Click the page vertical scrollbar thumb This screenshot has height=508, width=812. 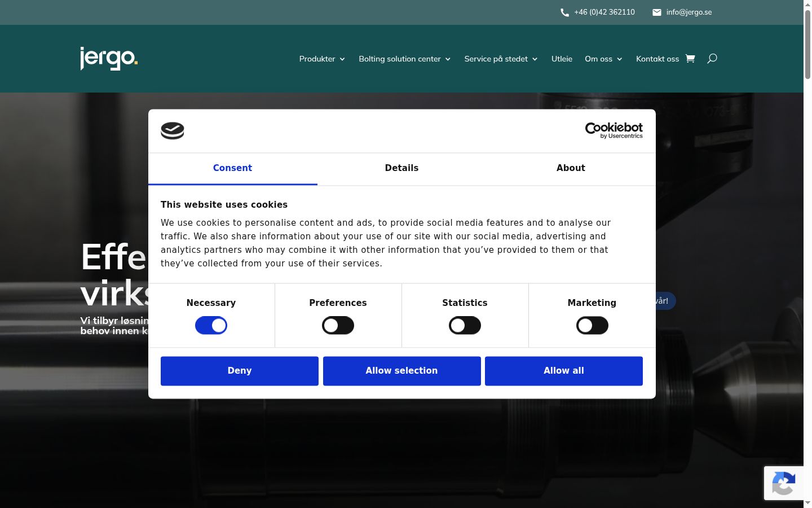pyautogui.click(x=807, y=44)
